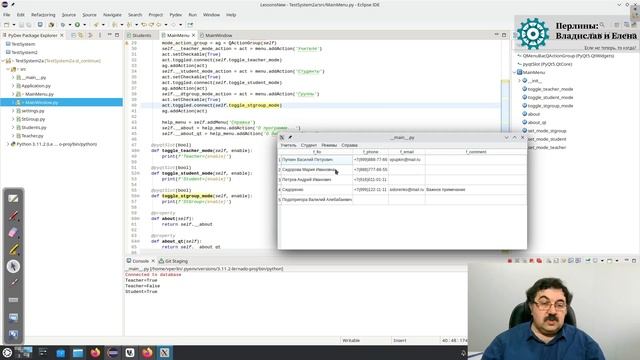Open the Run menu
This screenshot has width=640, height=360.
(x=193, y=15)
